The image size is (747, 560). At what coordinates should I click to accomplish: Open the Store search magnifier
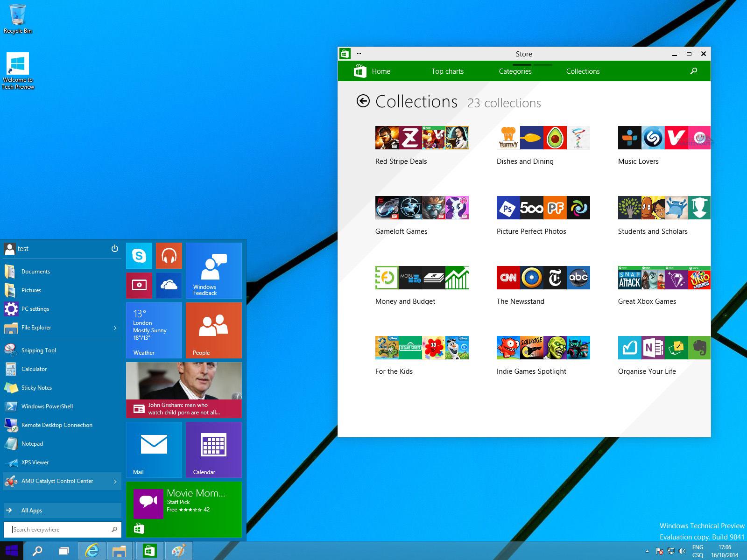pos(694,71)
